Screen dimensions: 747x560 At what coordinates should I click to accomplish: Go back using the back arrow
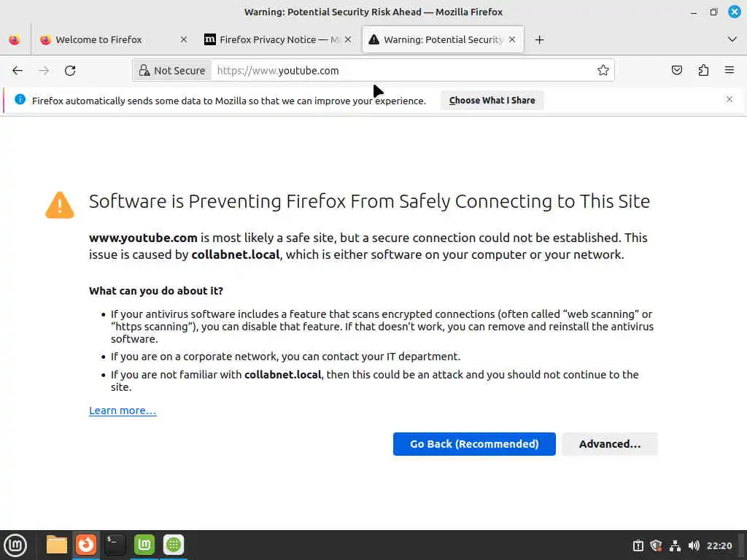(x=18, y=71)
